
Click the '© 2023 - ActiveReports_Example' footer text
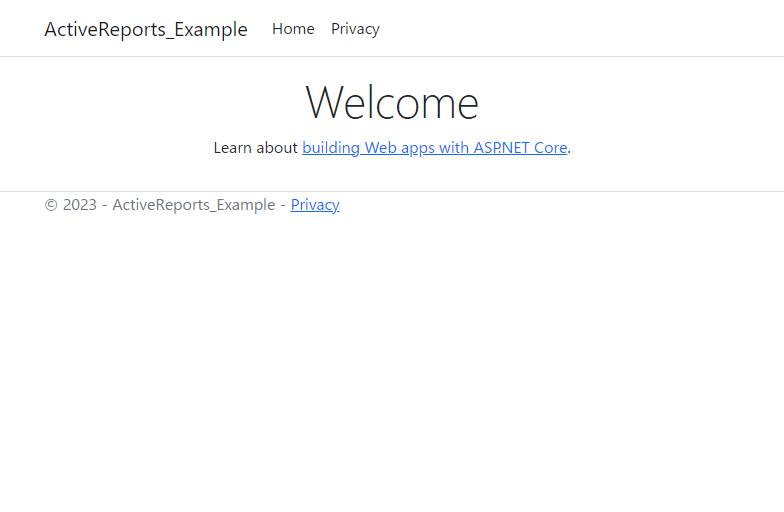(160, 204)
